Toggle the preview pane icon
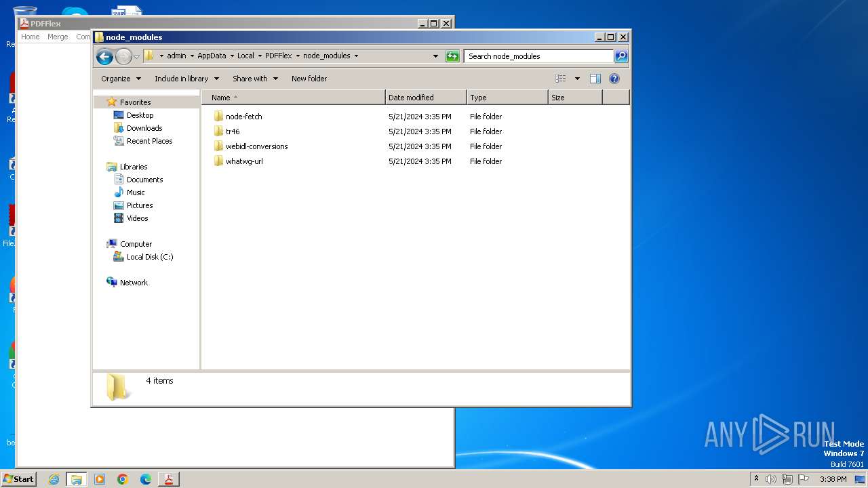 pyautogui.click(x=595, y=79)
